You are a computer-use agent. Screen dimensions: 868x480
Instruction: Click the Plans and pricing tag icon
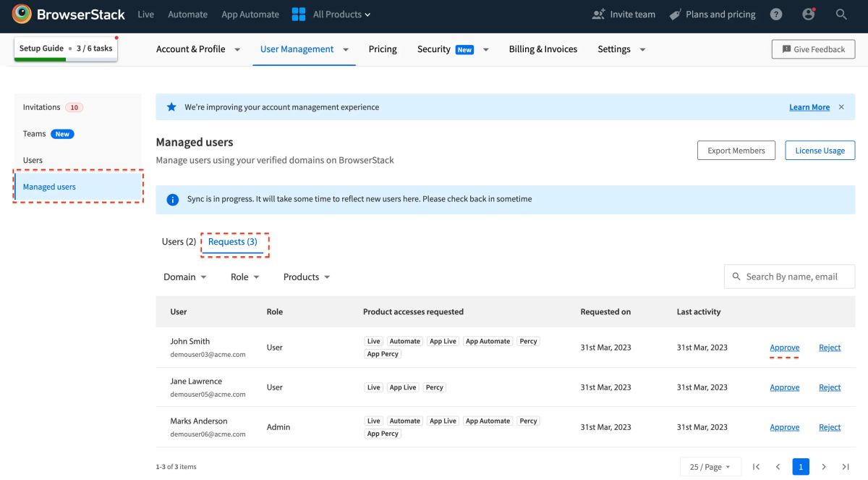click(675, 14)
